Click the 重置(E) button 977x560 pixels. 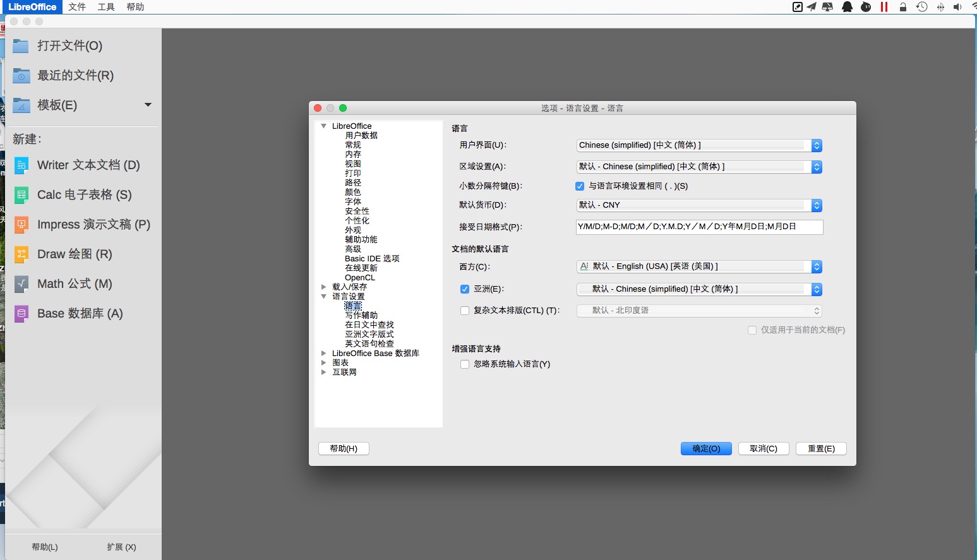(822, 449)
